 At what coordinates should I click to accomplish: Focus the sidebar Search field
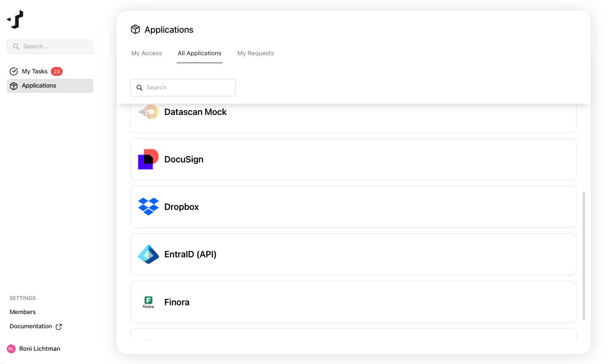point(50,46)
